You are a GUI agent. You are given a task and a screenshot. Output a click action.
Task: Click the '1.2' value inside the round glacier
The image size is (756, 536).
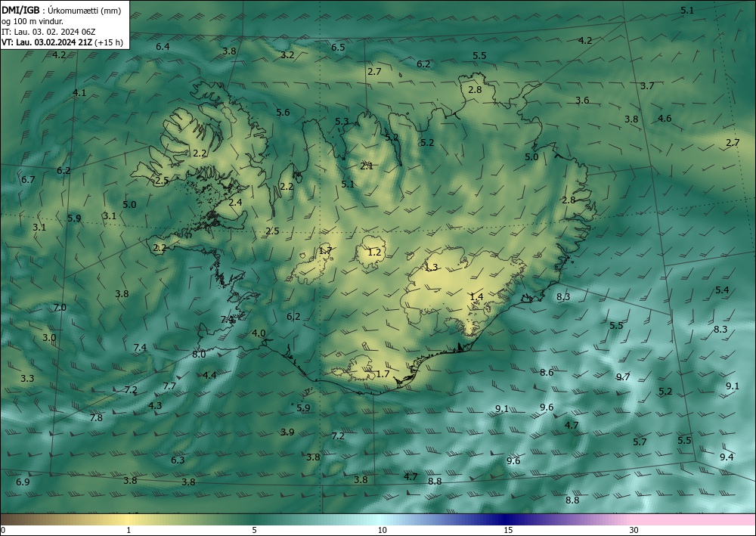tap(375, 252)
